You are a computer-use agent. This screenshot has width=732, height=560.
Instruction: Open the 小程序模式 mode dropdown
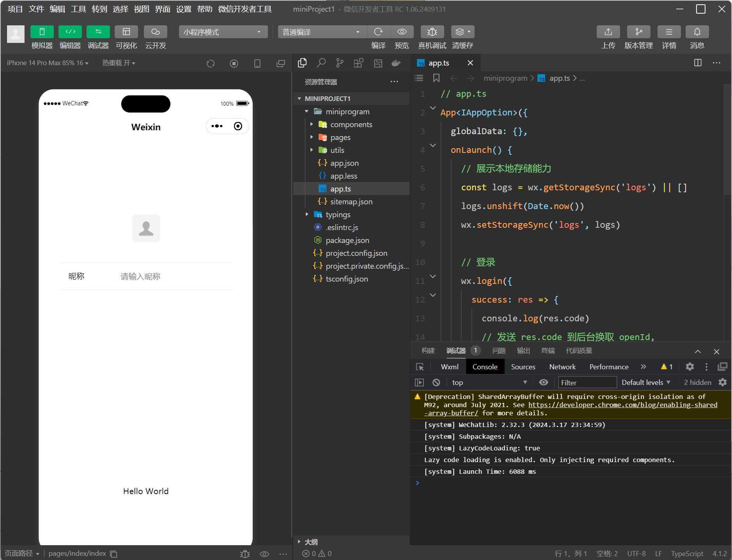coord(223,32)
